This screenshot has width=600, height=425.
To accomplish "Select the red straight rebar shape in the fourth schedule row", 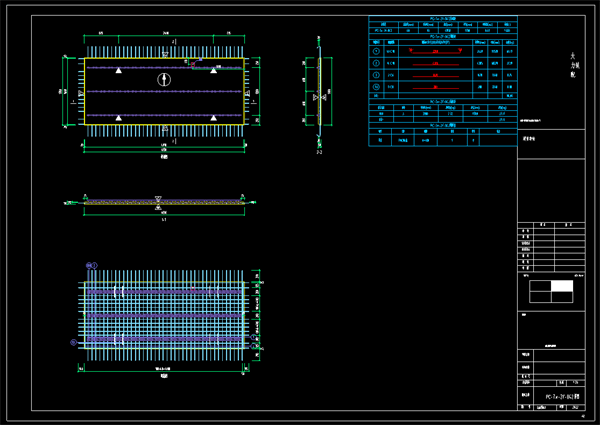I will [x=435, y=88].
